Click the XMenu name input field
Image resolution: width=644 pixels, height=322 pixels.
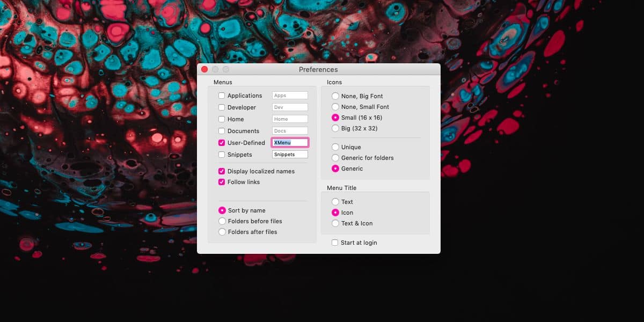pos(290,142)
